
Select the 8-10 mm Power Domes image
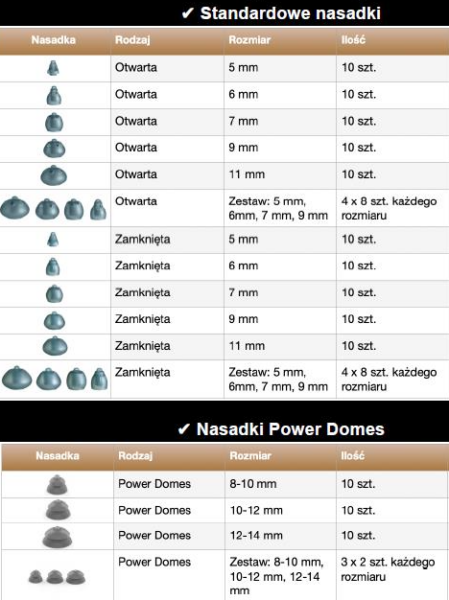coord(57,484)
